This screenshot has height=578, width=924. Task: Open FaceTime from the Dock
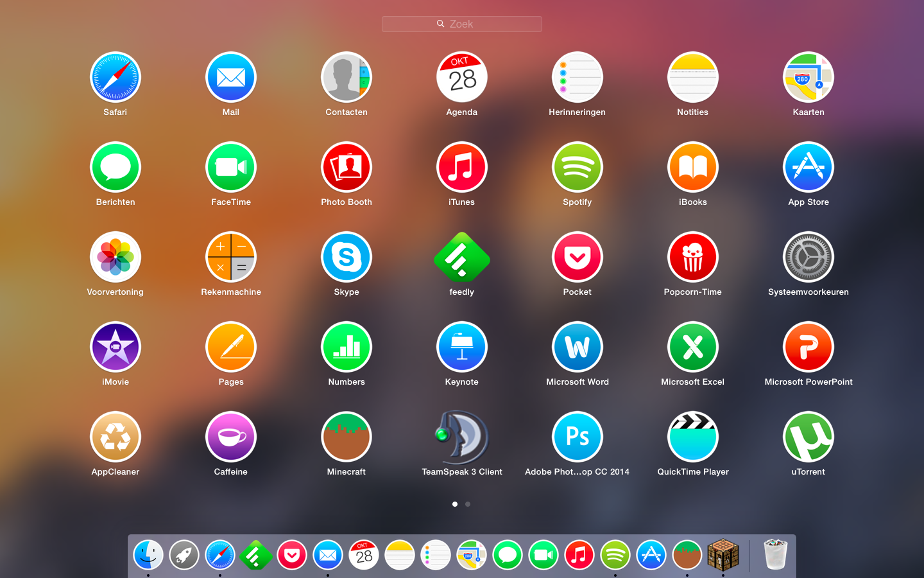pos(543,555)
